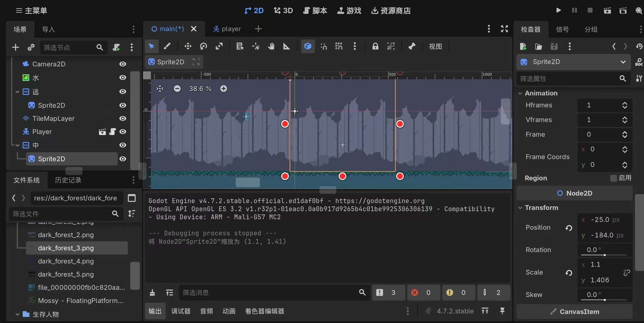Expand the 生存人物 folder
This screenshot has height=323, width=644.
[x=17, y=314]
